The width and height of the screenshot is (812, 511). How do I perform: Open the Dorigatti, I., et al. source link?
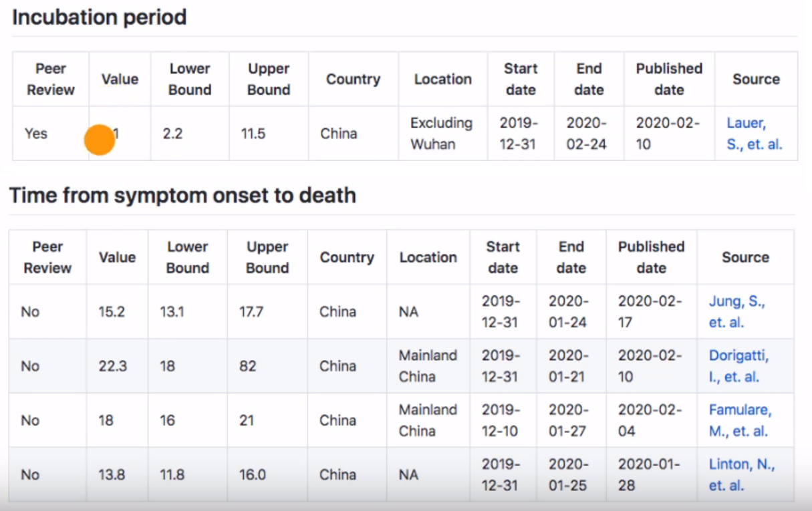(738, 366)
